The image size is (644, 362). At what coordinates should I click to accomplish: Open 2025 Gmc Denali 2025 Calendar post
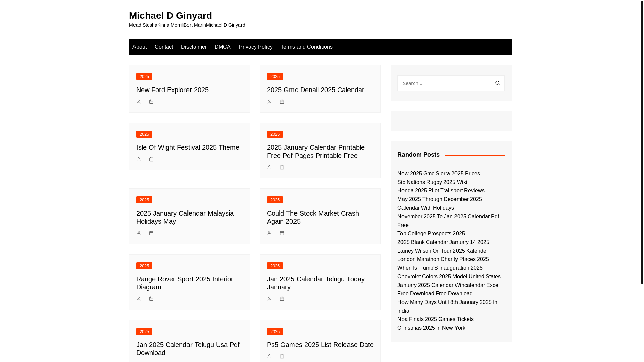[315, 90]
